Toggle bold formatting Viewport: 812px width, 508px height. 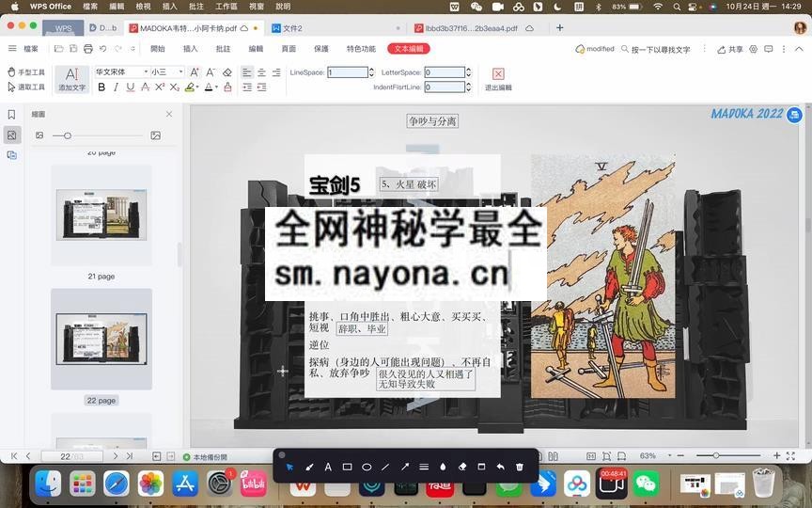point(101,87)
